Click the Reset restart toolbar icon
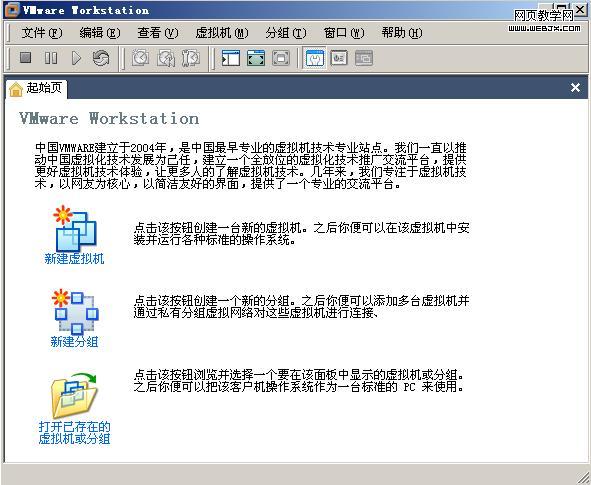The height and width of the screenshot is (485, 591). tap(101, 58)
